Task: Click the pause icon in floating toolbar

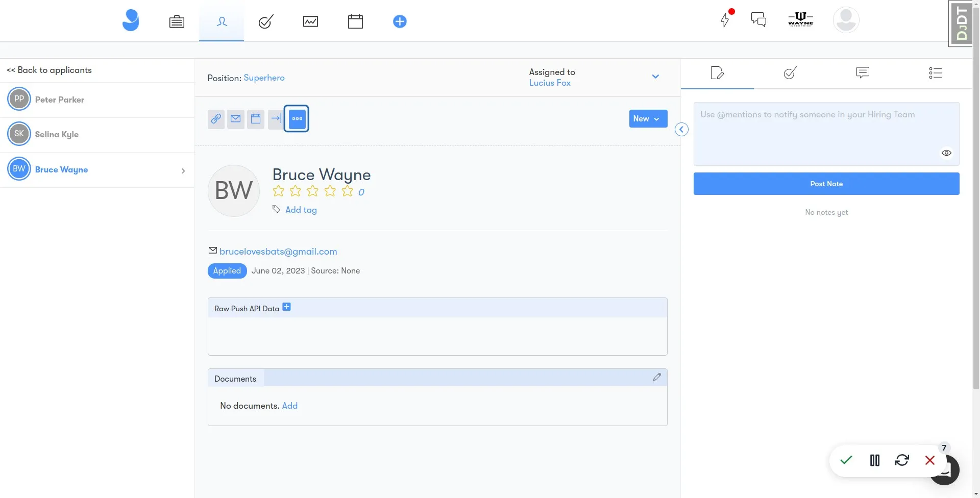Action: 875,460
